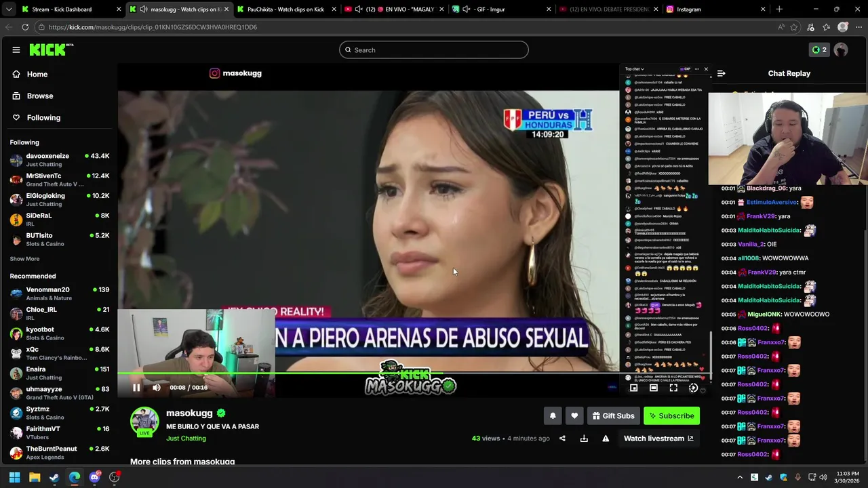The width and height of the screenshot is (868, 488).
Task: Switch to the Instagram browser tab
Action: click(x=716, y=9)
